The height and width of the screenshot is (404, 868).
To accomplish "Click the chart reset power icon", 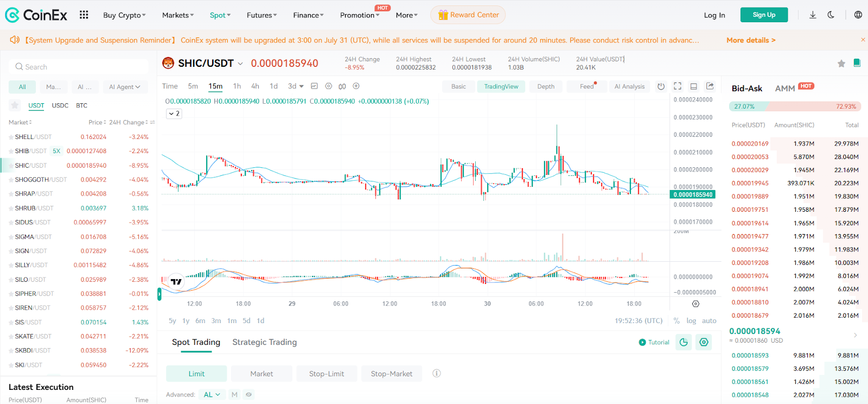I will click(661, 86).
